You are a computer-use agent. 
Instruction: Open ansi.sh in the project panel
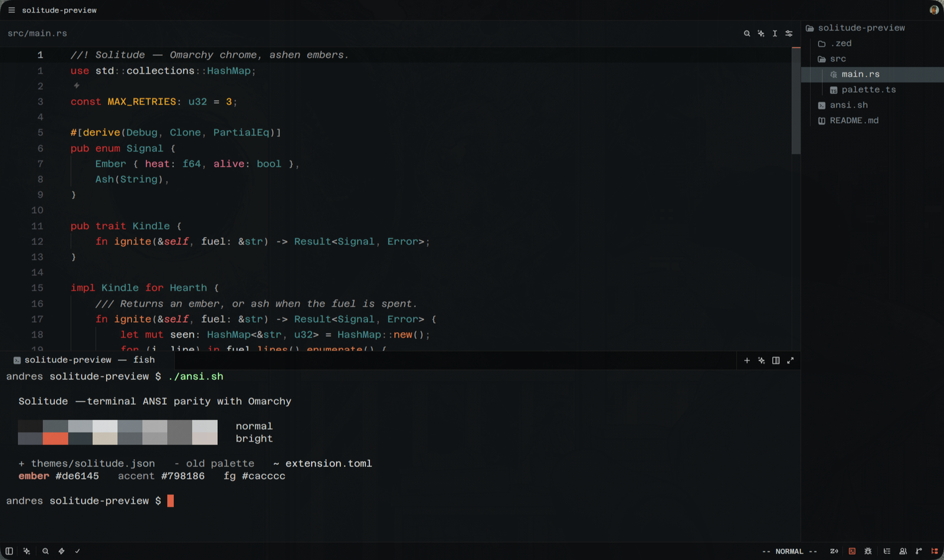point(848,105)
